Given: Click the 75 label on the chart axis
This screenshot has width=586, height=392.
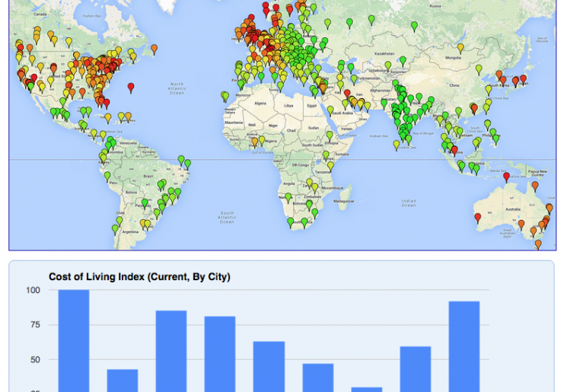Looking at the screenshot, I should coord(33,324).
